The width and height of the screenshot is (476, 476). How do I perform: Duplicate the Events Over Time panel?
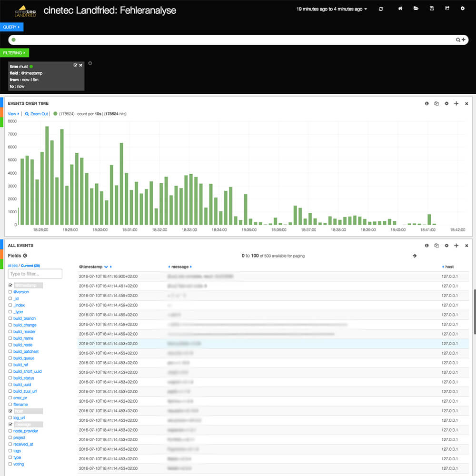pos(436,103)
